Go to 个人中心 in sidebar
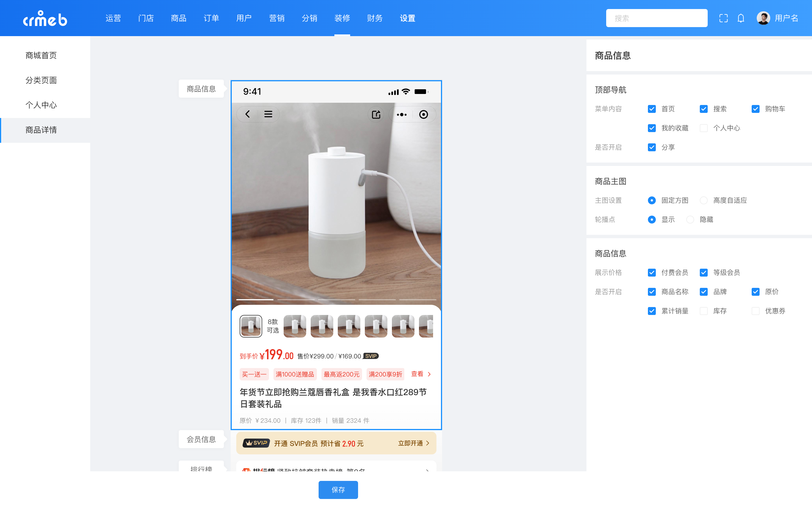Screen dimensions: 812x508 tap(45, 105)
